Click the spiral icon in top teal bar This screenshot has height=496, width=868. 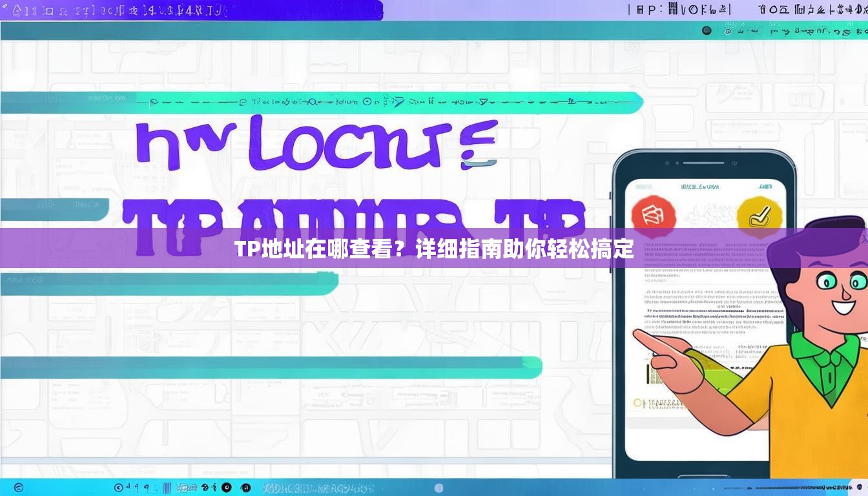point(728,30)
